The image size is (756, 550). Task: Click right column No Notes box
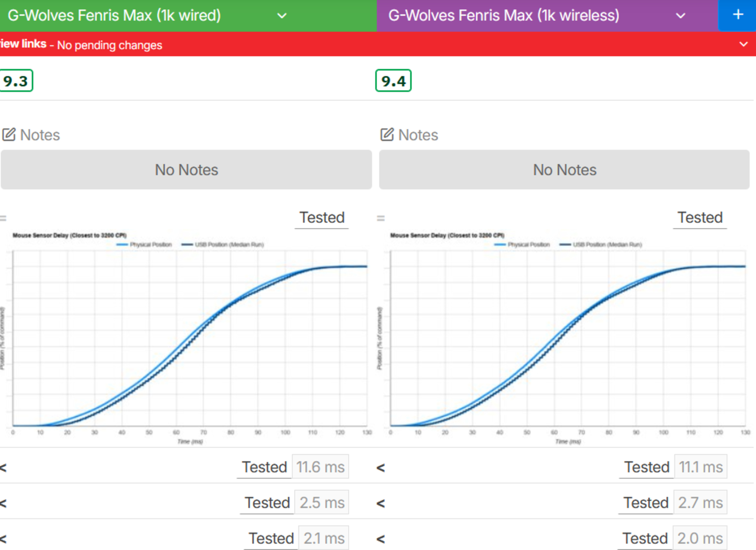pyautogui.click(x=564, y=170)
